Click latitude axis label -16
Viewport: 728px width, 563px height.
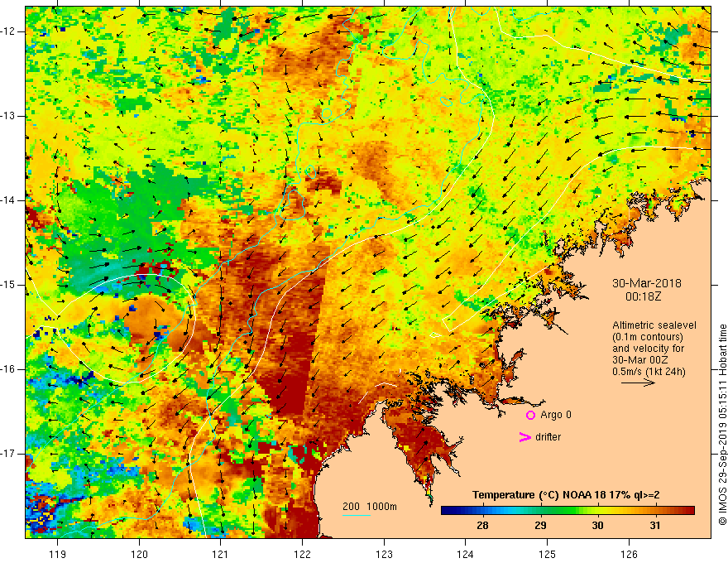click(8, 369)
